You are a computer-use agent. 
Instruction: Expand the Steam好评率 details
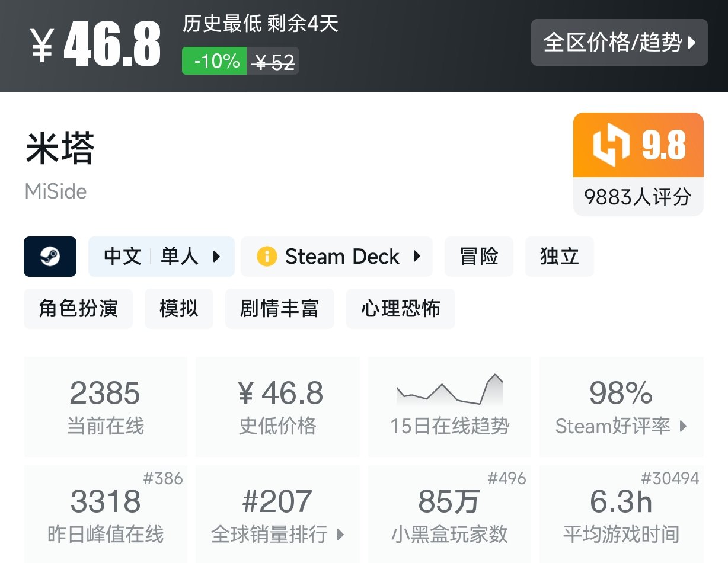[x=621, y=426]
